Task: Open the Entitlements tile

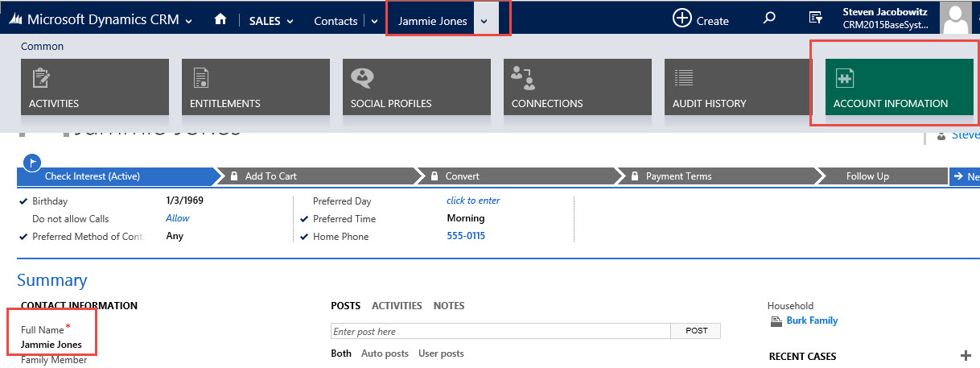Action: (x=256, y=88)
